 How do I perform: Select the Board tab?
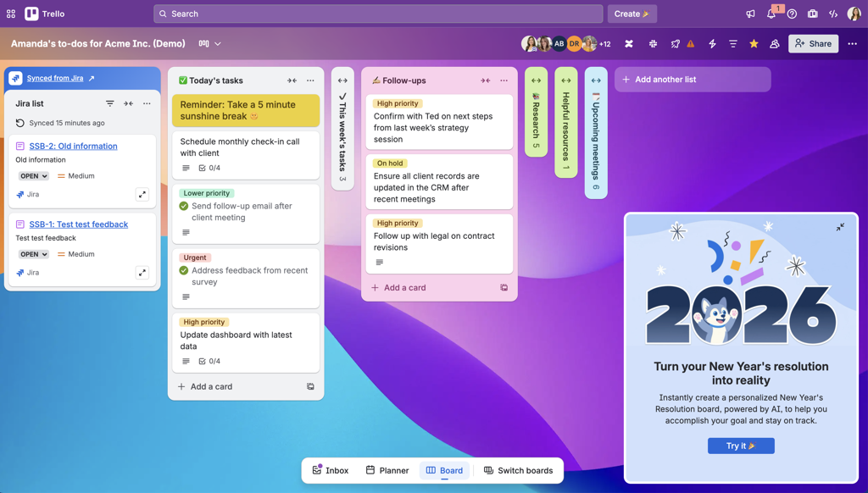[444, 470]
